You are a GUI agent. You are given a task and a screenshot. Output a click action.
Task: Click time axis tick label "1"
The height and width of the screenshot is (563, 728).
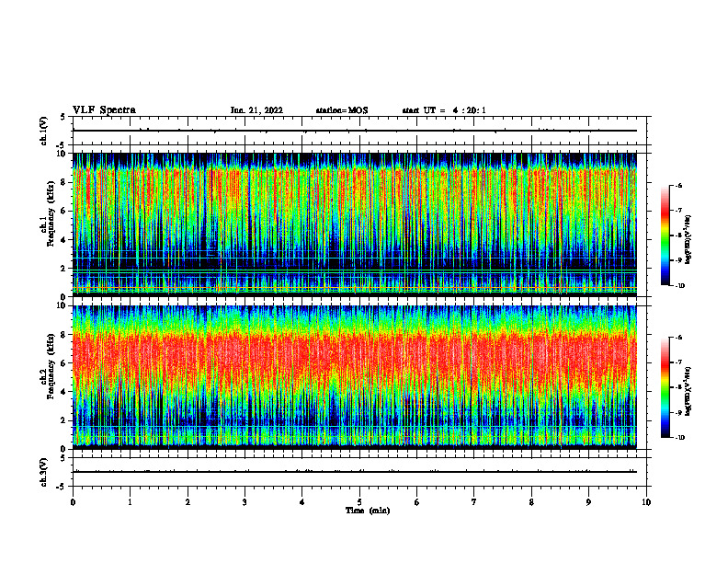(x=131, y=502)
